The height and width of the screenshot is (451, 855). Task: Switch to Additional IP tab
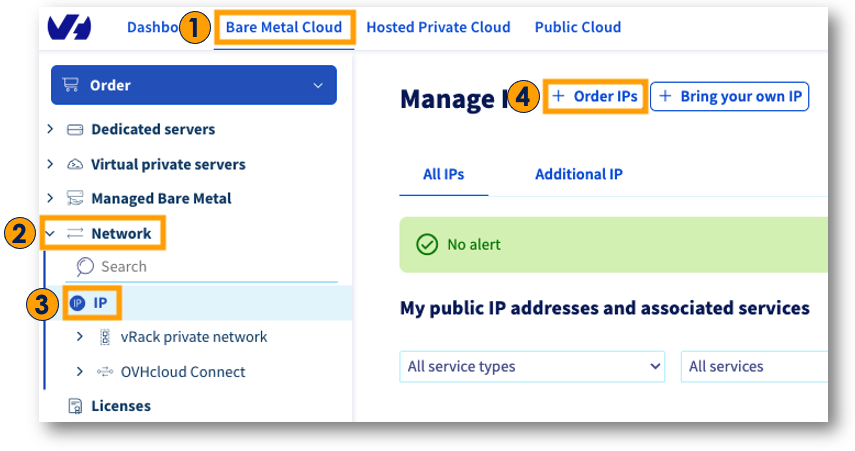[579, 174]
